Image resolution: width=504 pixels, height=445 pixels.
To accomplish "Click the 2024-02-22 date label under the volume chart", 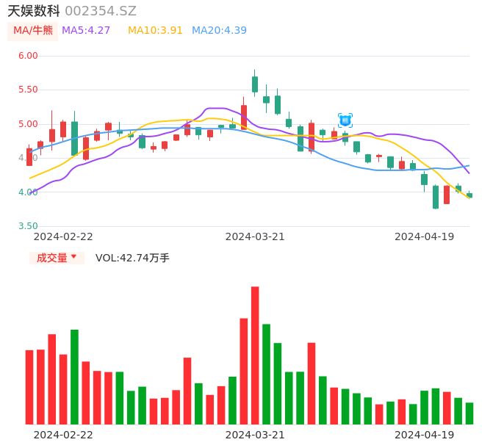I will [63, 435].
